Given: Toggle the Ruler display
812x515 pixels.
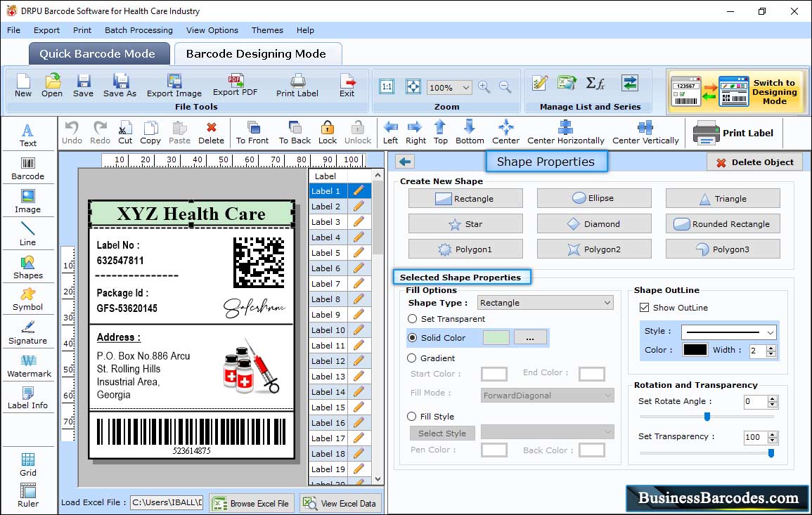Looking at the screenshot, I should click(x=28, y=495).
